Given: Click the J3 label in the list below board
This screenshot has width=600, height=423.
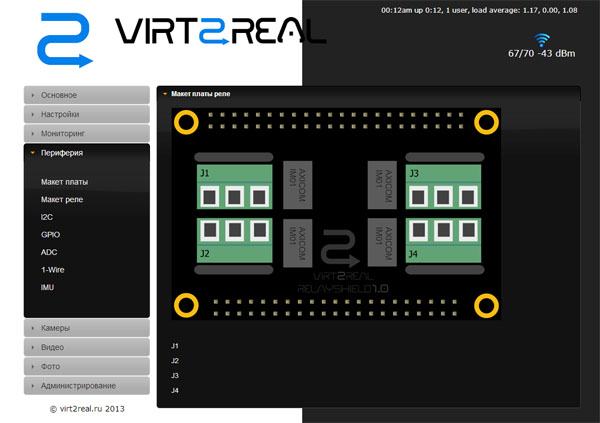Looking at the screenshot, I should coord(175,376).
